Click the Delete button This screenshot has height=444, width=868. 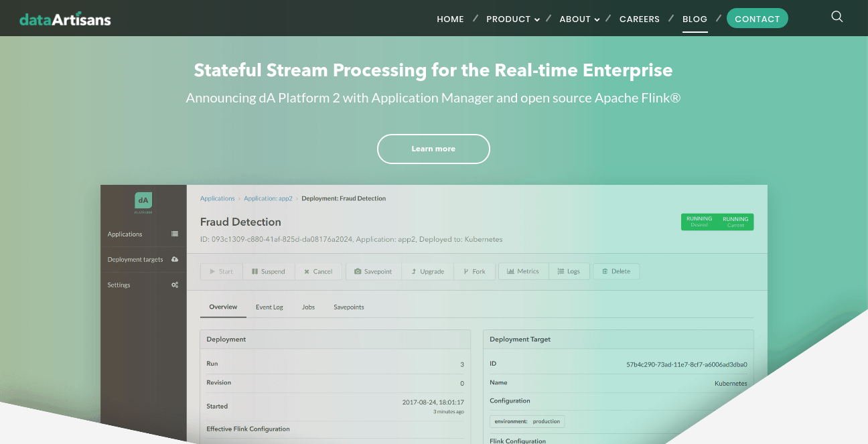point(616,271)
